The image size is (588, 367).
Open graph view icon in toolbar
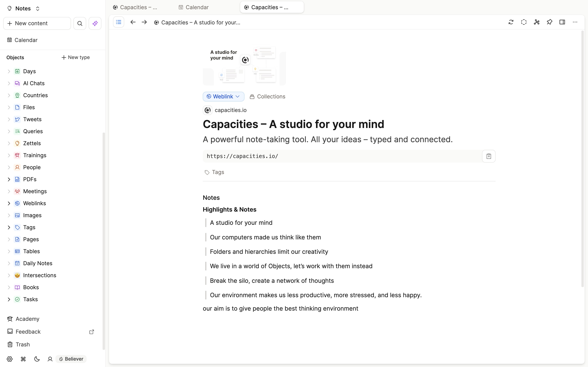pyautogui.click(x=537, y=22)
